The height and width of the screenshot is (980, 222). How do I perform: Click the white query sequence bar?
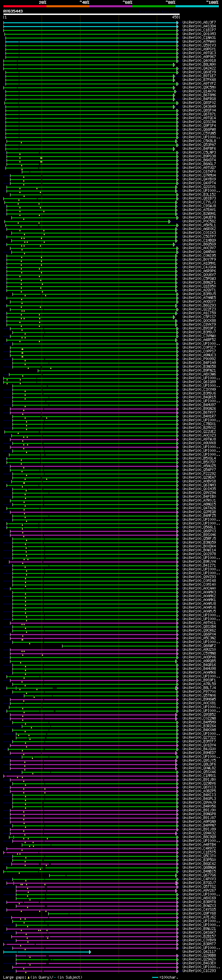[x=92, y=14]
